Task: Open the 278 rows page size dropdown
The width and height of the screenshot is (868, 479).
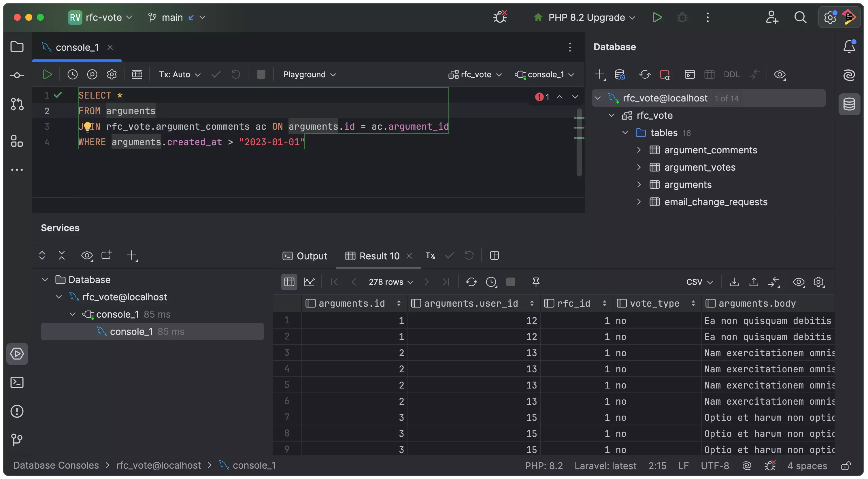Action: (x=391, y=282)
